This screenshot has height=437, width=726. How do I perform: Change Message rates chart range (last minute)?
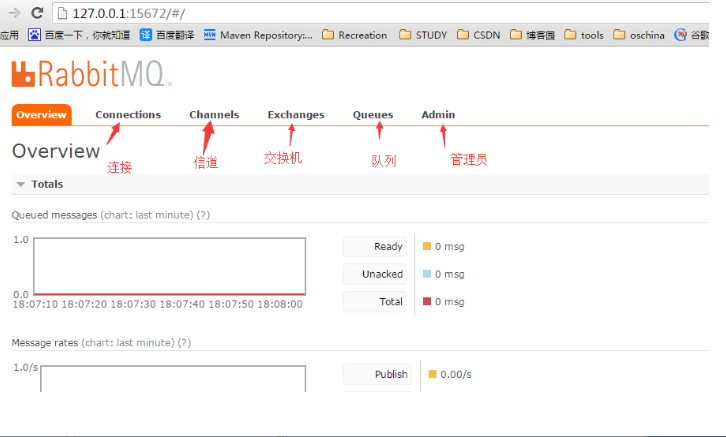click(x=128, y=343)
